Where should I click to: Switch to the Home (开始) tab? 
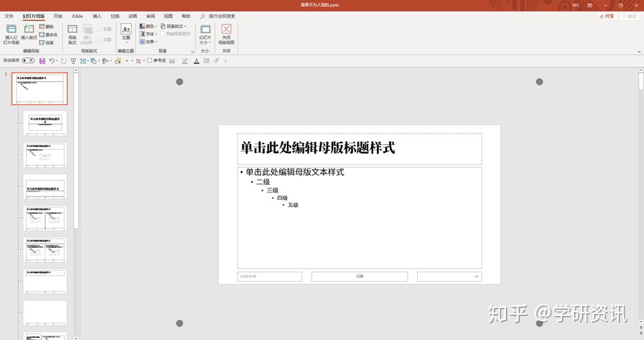tap(58, 16)
